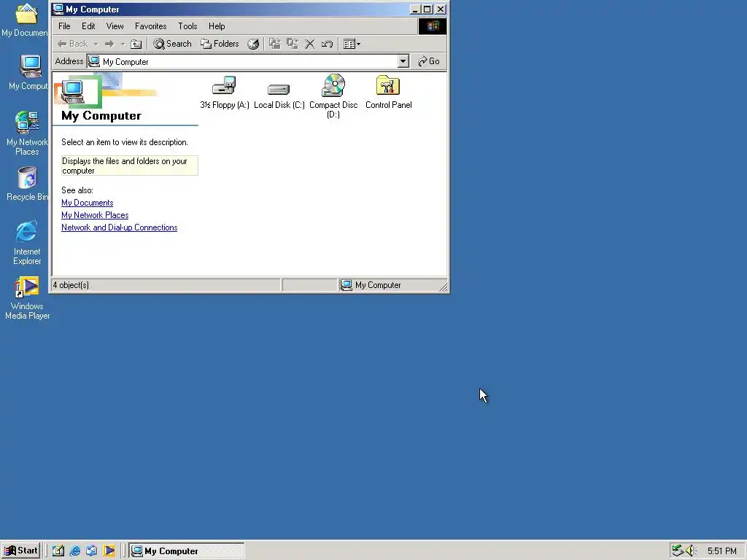Open the Favorites menu
Viewport: 747px width, 560px height.
tap(150, 26)
